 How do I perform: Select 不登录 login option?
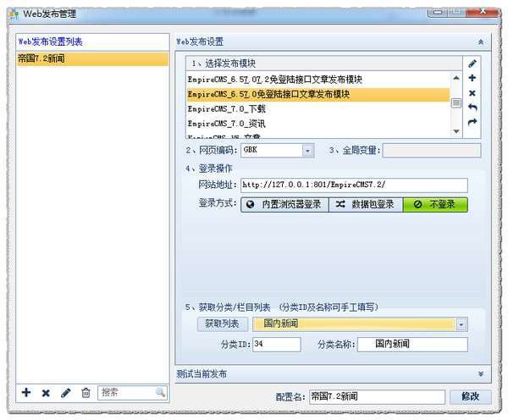435,204
